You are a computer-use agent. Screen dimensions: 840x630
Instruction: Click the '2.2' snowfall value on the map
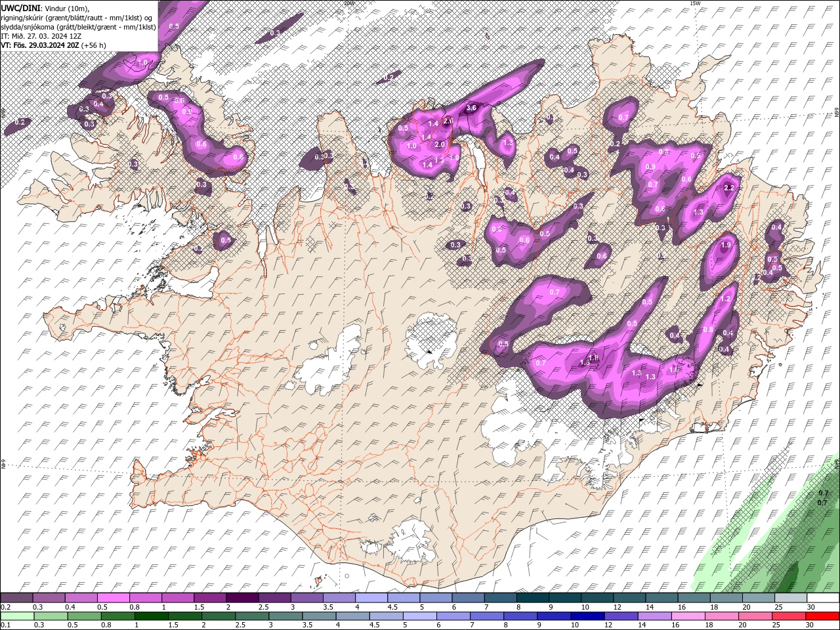(x=729, y=188)
